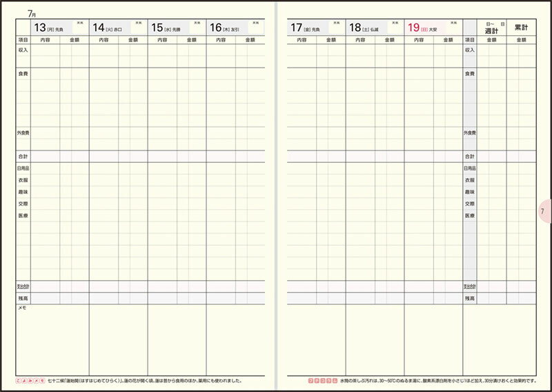Click the 支出合計 row label on right page
Image resolution: width=552 pixels, height=392 pixels.
pos(470,286)
